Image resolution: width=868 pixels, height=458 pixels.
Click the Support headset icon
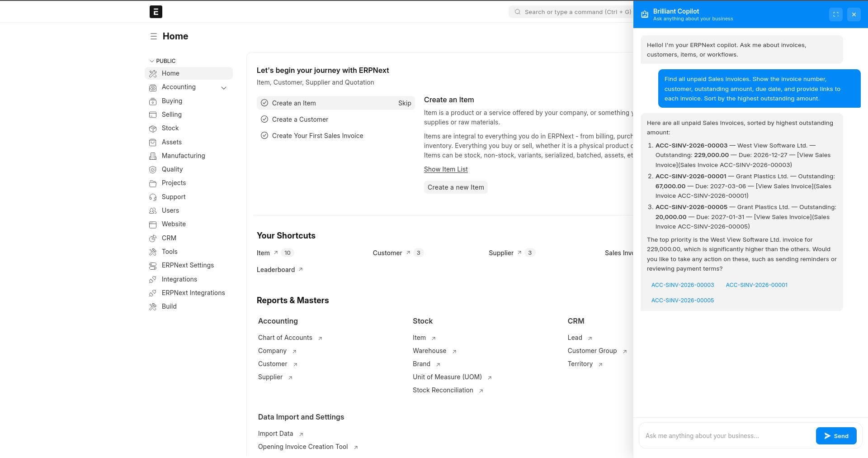pyautogui.click(x=153, y=197)
